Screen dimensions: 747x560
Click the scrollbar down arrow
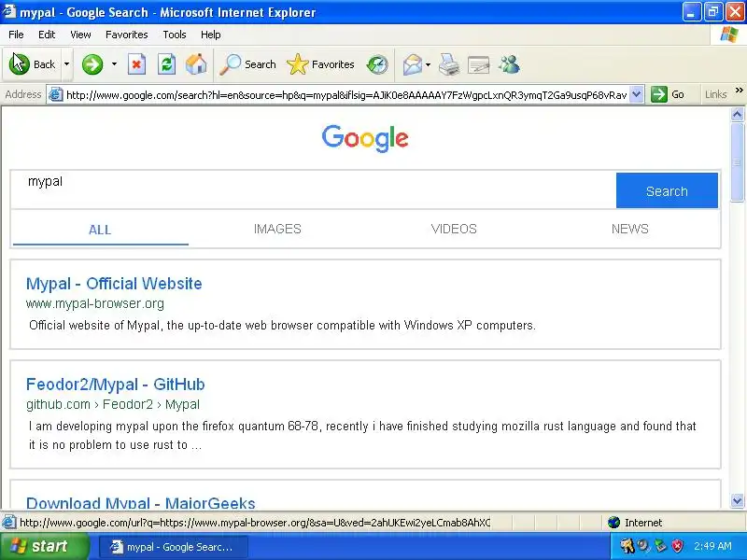coord(737,500)
